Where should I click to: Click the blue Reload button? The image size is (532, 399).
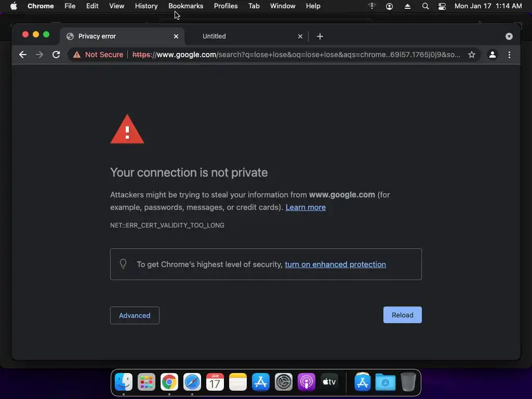pyautogui.click(x=403, y=315)
